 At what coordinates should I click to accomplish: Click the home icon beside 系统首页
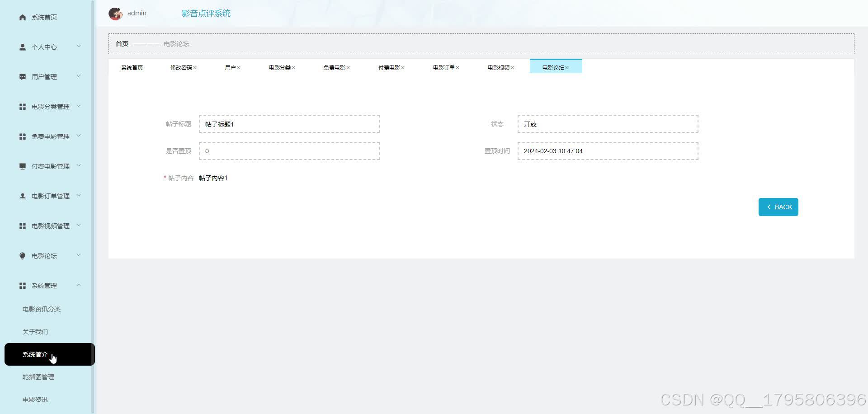coord(23,17)
